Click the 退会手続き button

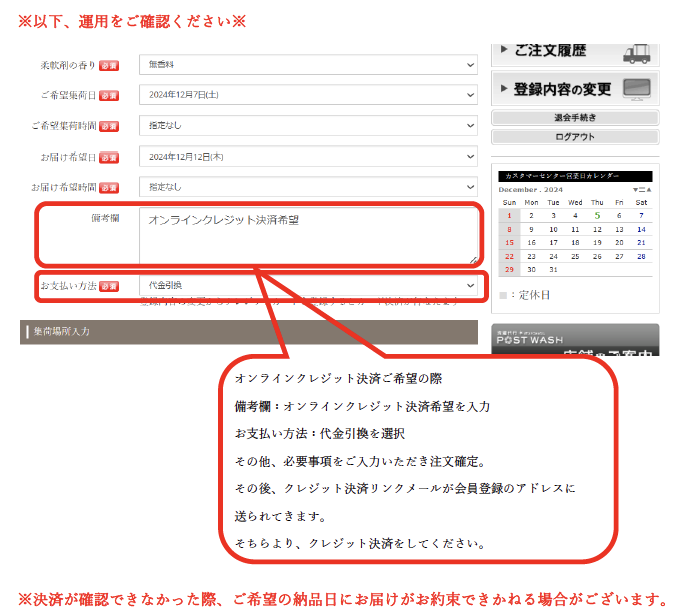pos(575,118)
